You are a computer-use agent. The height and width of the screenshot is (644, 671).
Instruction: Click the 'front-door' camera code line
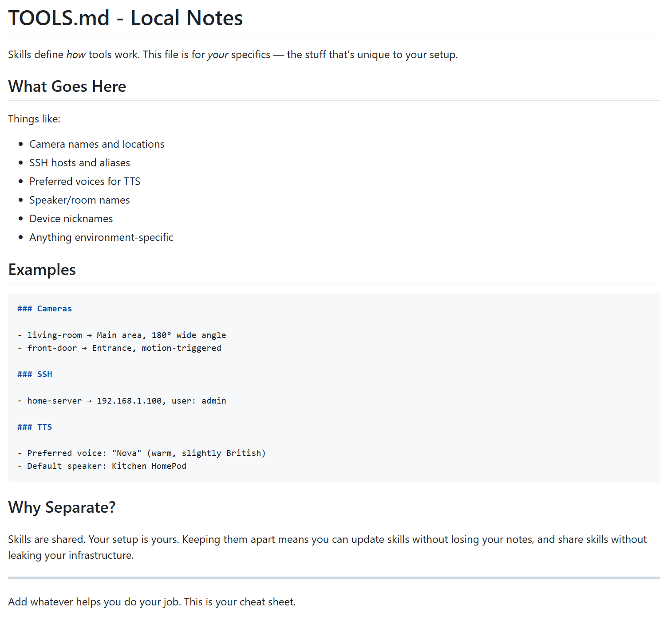pyautogui.click(x=119, y=348)
